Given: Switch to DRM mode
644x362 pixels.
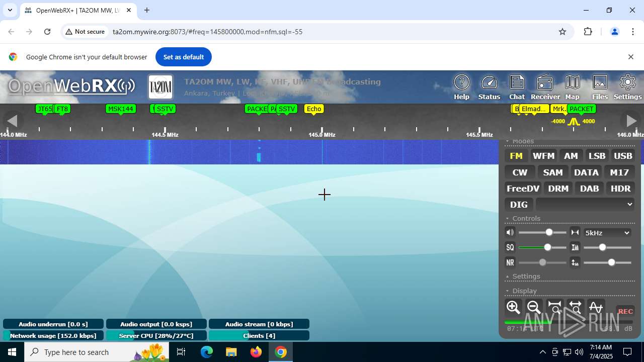Looking at the screenshot, I should pyautogui.click(x=558, y=189).
